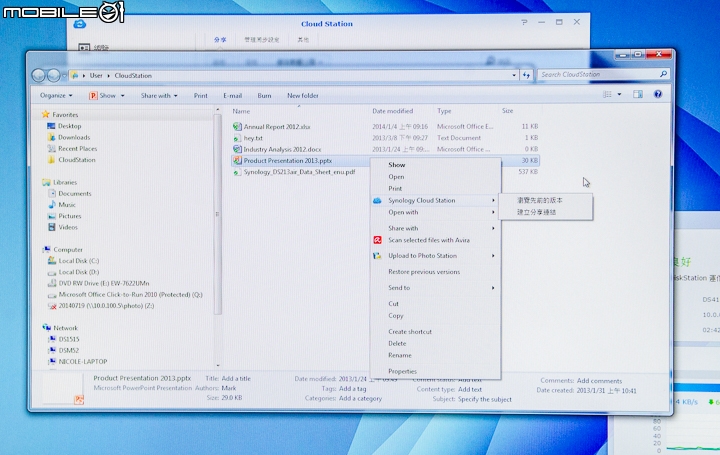Click the DS1515 network computer icon
The width and height of the screenshot is (720, 455).
click(52, 339)
